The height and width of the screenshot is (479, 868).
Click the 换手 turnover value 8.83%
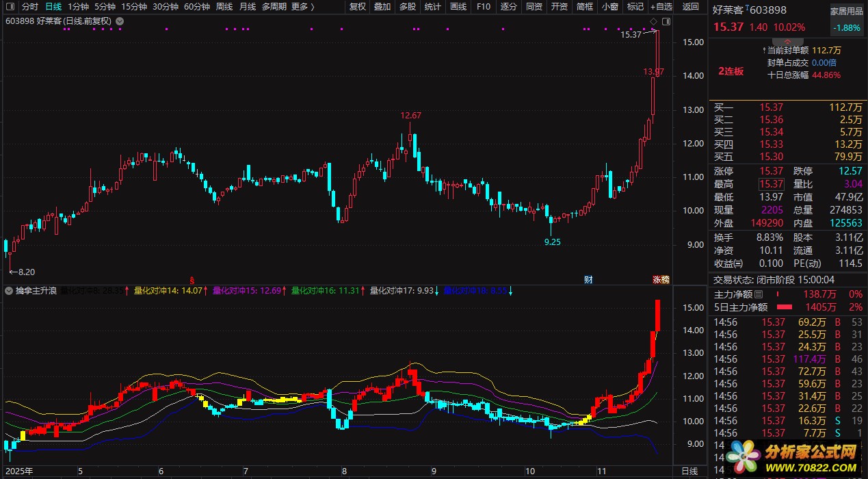click(770, 237)
